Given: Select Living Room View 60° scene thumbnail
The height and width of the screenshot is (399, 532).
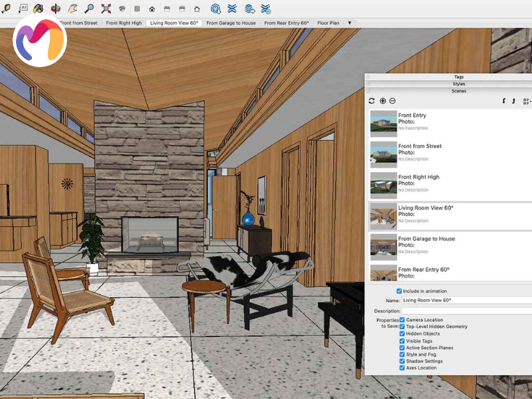Looking at the screenshot, I should (384, 216).
